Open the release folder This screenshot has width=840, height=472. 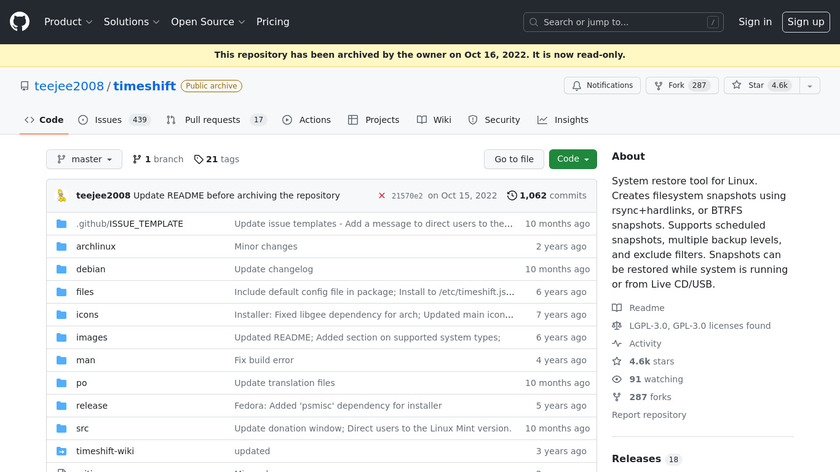(x=92, y=406)
